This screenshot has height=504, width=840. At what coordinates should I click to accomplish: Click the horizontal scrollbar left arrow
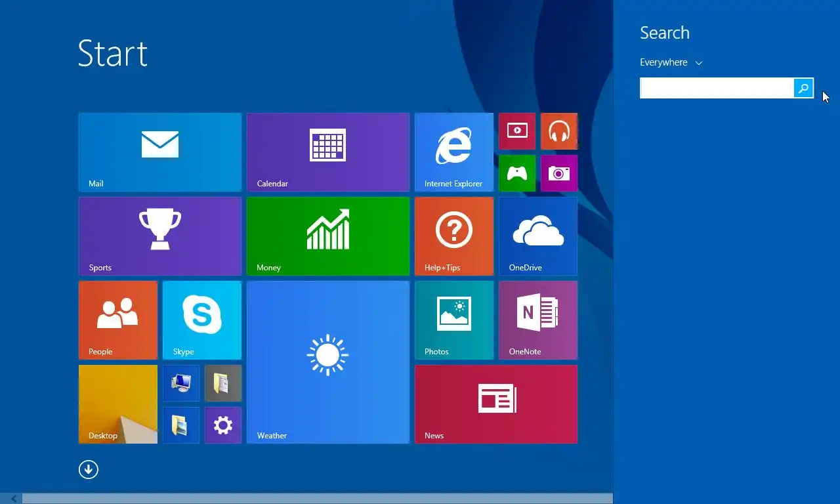[x=13, y=499]
